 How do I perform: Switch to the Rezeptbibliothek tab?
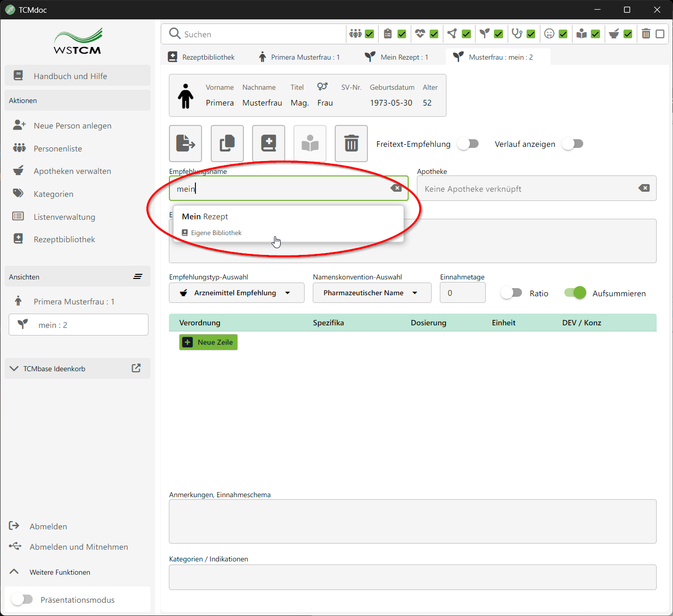pos(203,57)
